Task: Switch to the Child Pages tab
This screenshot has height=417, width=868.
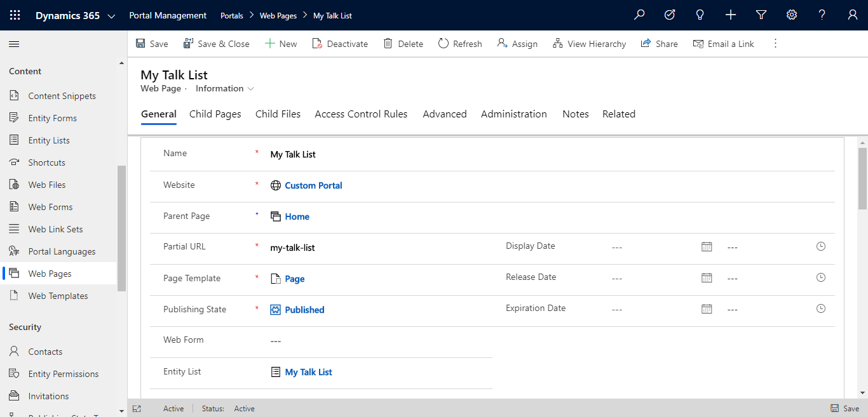Action: [215, 114]
